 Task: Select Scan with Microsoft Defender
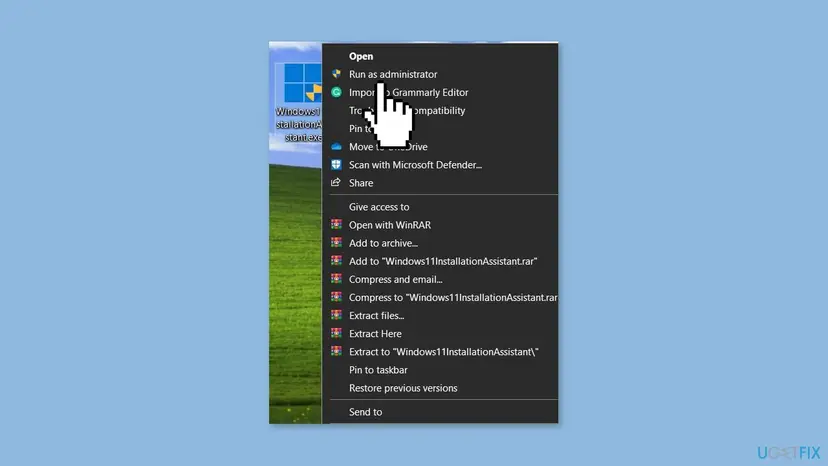click(x=415, y=165)
